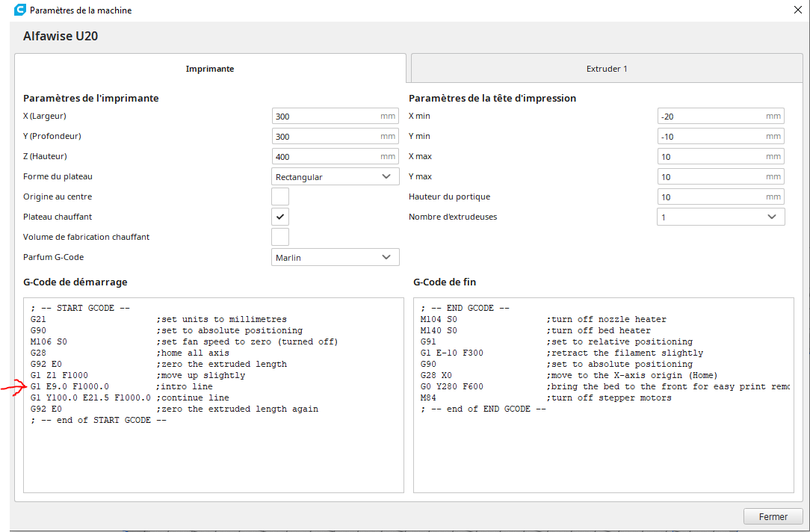Click the G-Code de démarrage heading
810x532 pixels.
[x=75, y=282]
